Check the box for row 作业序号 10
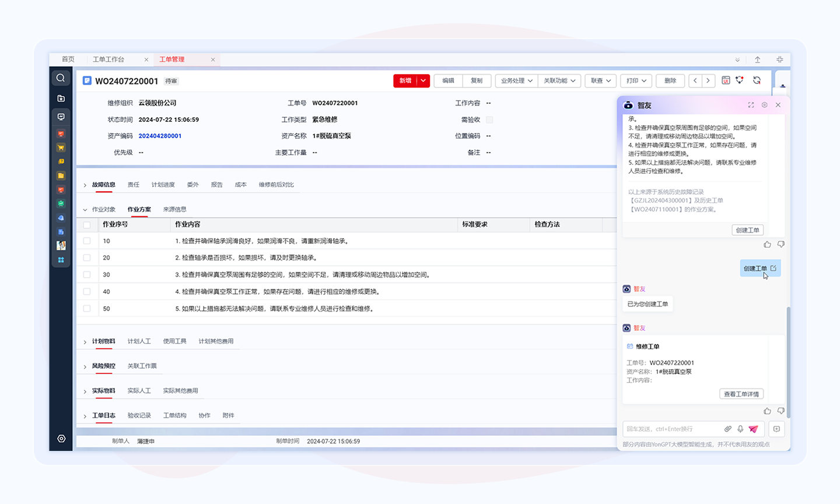This screenshot has height=504, width=840. coord(87,241)
